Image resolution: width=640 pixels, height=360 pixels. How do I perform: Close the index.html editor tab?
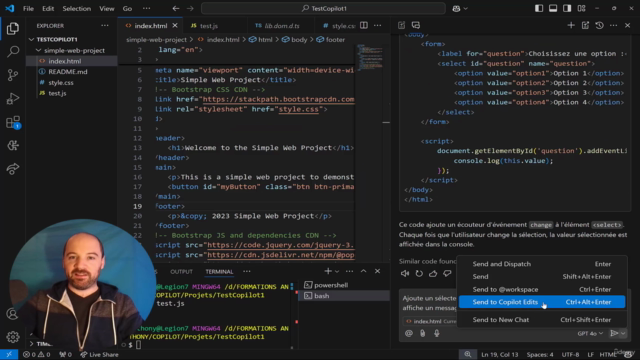(x=175, y=25)
